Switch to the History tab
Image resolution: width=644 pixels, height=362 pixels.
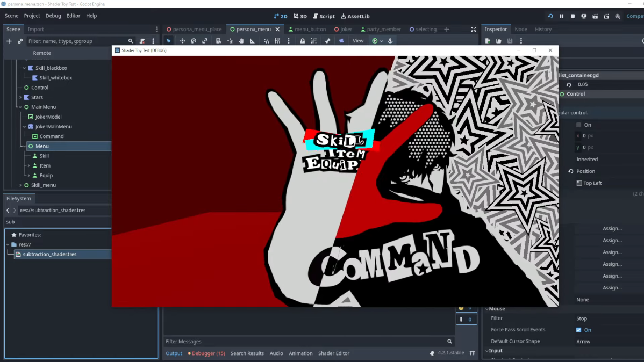click(543, 29)
